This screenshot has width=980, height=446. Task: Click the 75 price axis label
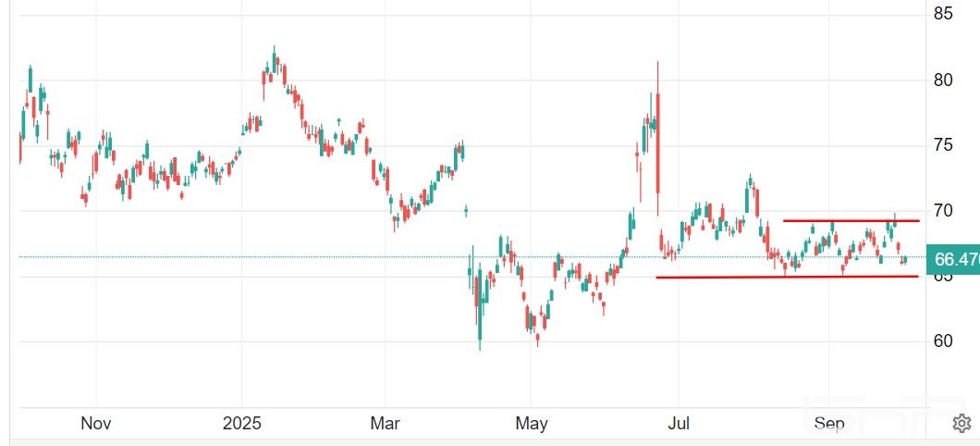(943, 145)
